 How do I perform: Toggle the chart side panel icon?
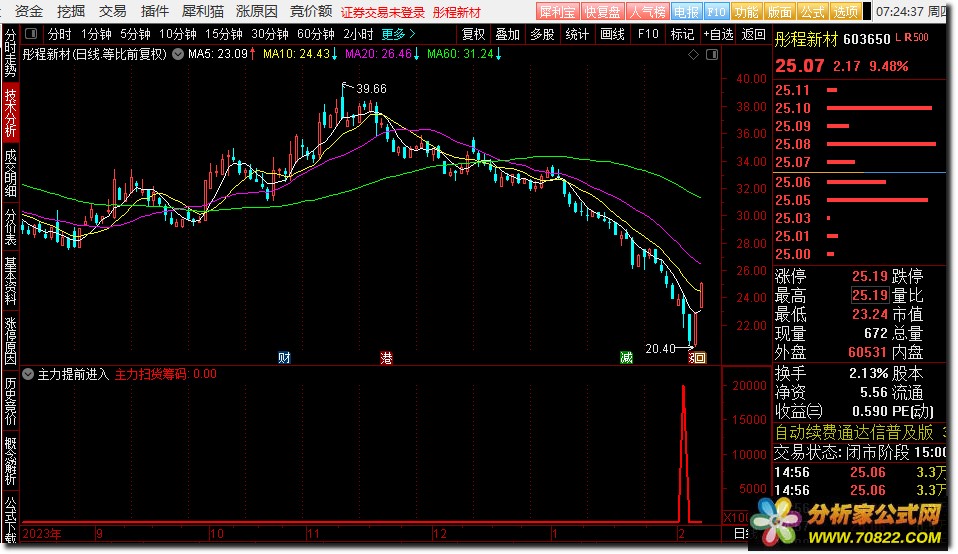[712, 55]
